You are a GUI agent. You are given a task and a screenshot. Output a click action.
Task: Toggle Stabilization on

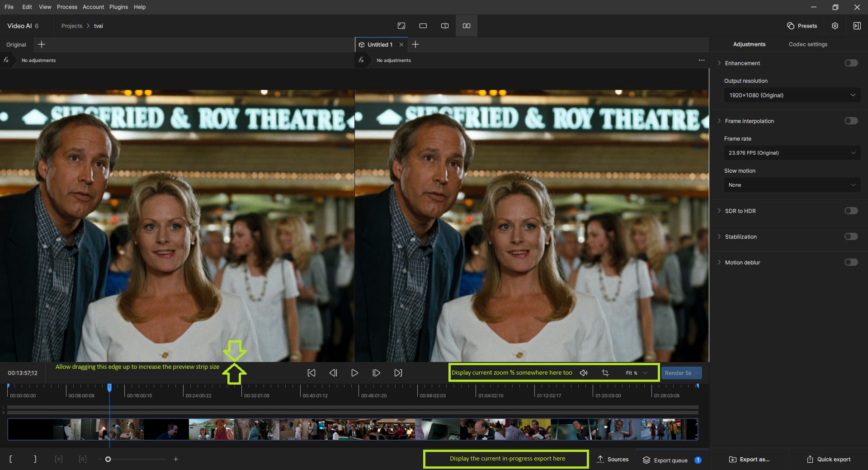pyautogui.click(x=851, y=236)
